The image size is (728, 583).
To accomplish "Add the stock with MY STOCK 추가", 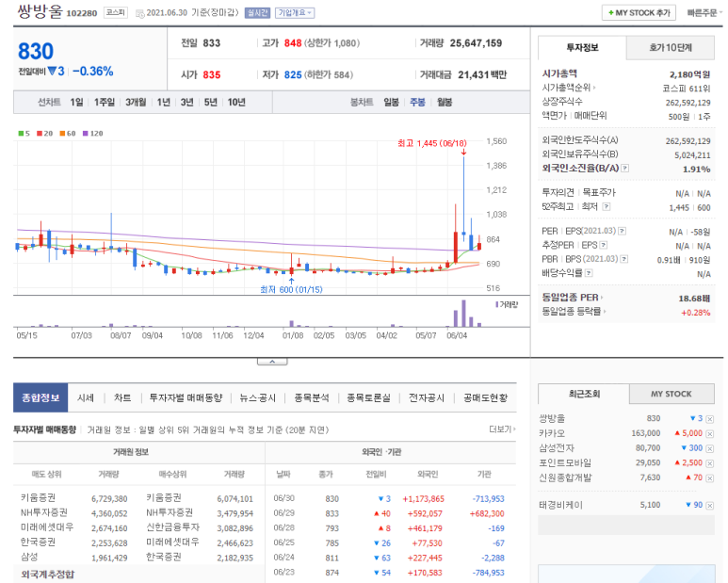I will click(x=639, y=13).
